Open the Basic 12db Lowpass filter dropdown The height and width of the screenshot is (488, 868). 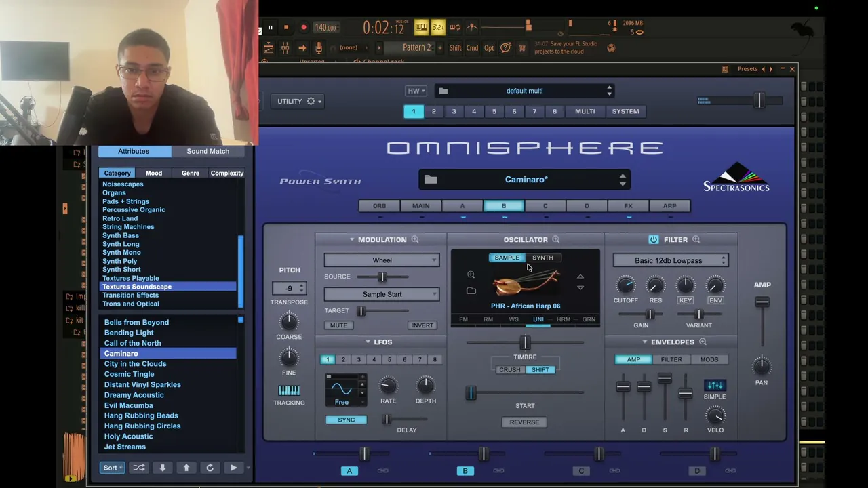click(671, 260)
